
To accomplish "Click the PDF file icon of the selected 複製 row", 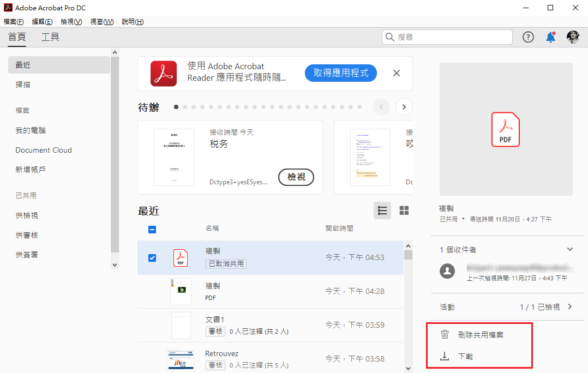I will [181, 258].
